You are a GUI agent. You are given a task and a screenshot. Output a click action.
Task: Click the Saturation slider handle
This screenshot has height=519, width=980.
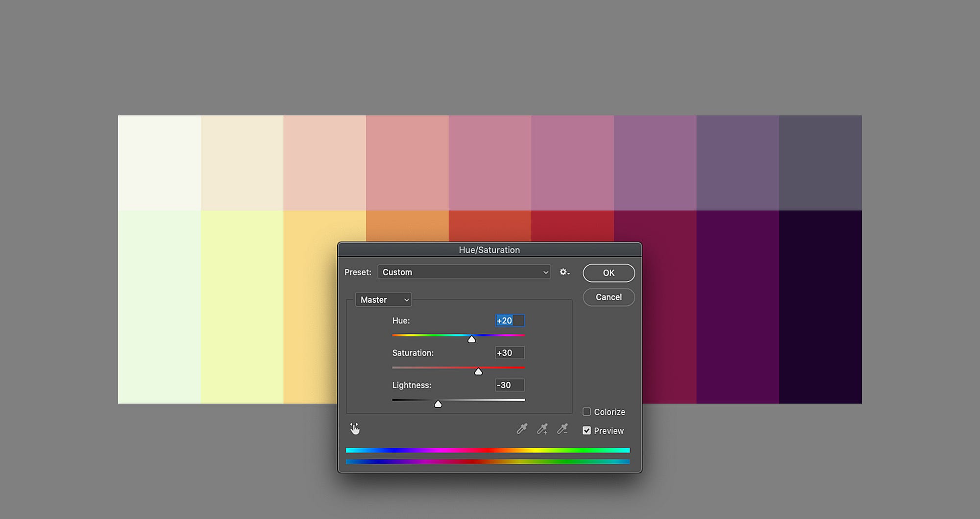[478, 371]
